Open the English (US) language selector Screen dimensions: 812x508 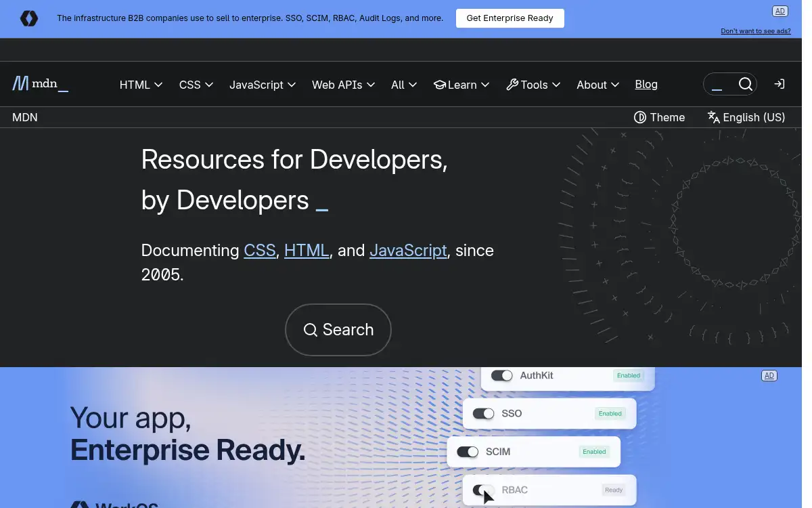[x=746, y=117]
